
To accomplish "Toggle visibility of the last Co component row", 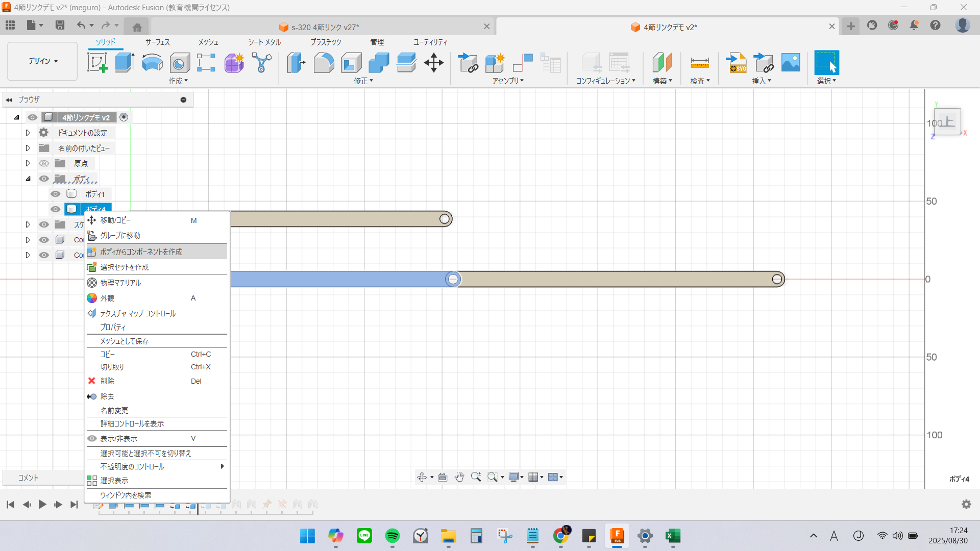I will pos(44,255).
